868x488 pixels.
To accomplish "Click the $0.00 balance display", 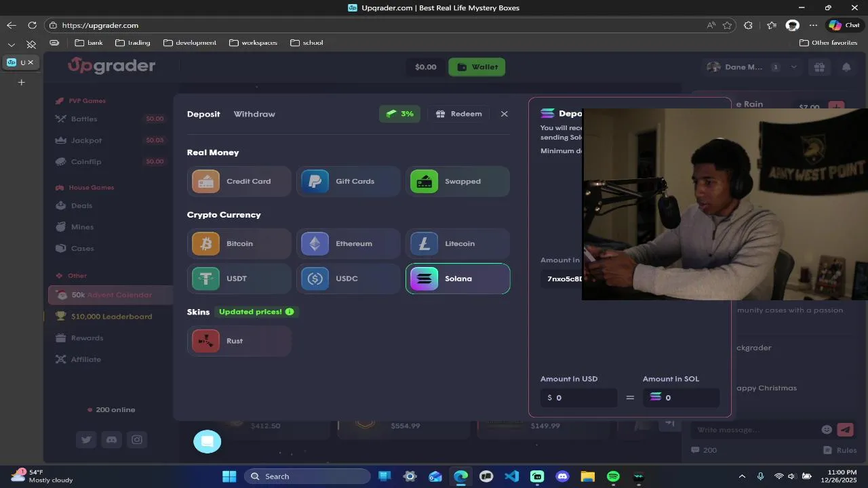I will coord(425,67).
